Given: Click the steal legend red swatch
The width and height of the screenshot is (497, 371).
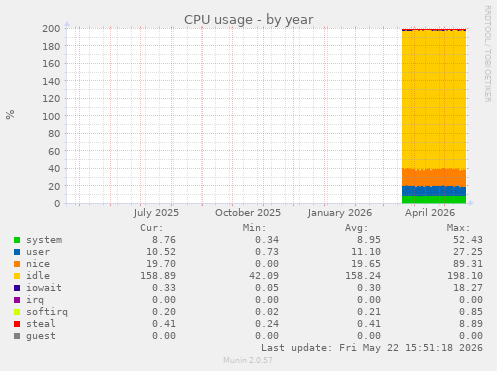Looking at the screenshot, I should pos(17,324).
